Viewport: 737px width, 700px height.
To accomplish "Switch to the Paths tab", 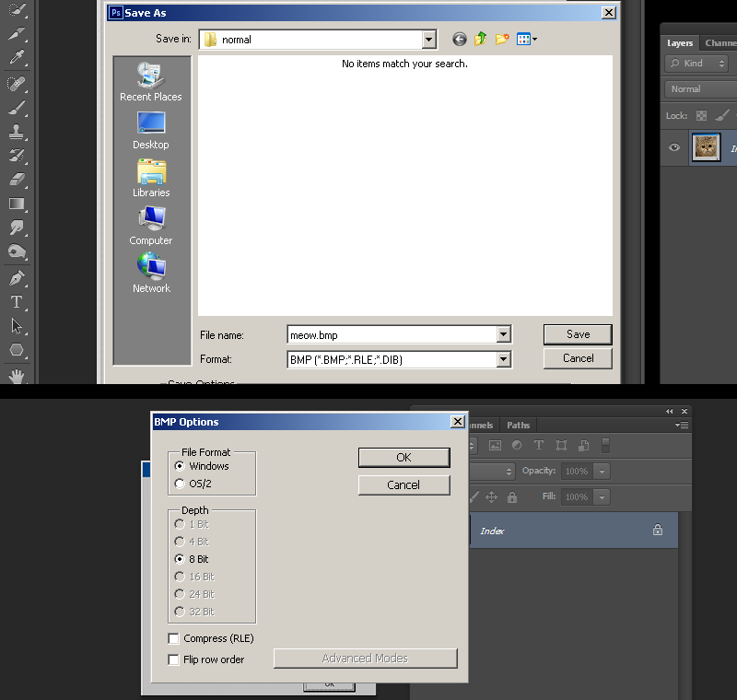I will [518, 426].
